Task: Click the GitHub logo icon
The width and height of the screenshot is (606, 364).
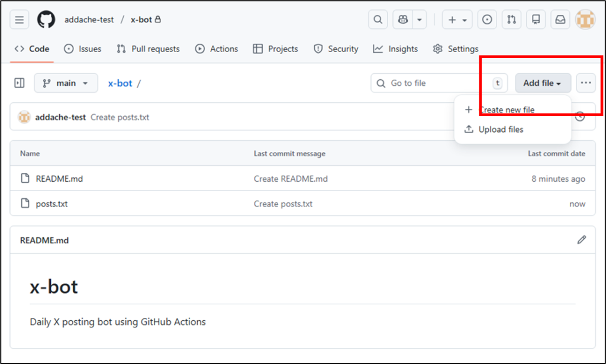Action: coord(46,20)
